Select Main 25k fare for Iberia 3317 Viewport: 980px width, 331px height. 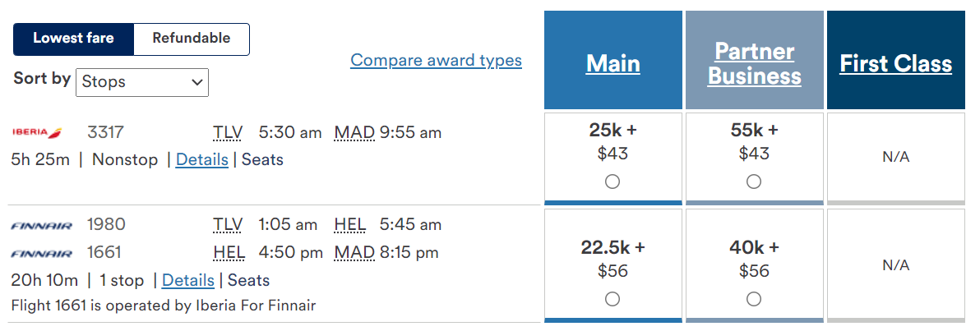[612, 182]
